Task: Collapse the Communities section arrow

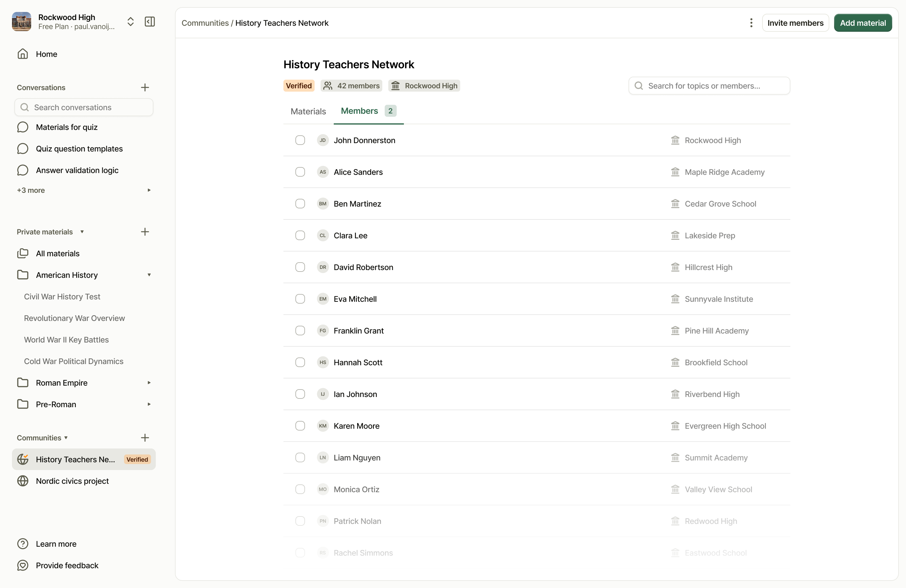Action: (66, 438)
